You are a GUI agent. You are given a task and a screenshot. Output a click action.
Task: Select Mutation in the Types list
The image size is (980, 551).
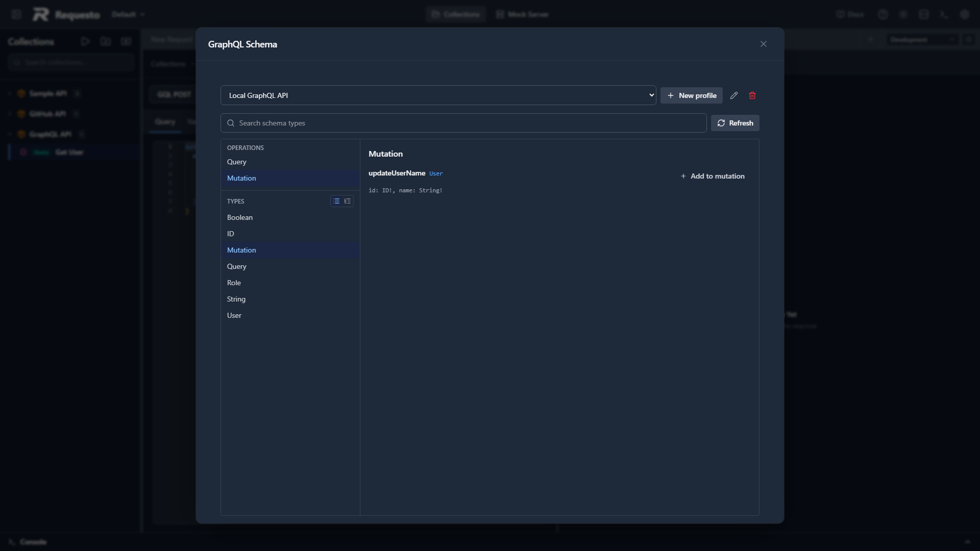(290, 250)
